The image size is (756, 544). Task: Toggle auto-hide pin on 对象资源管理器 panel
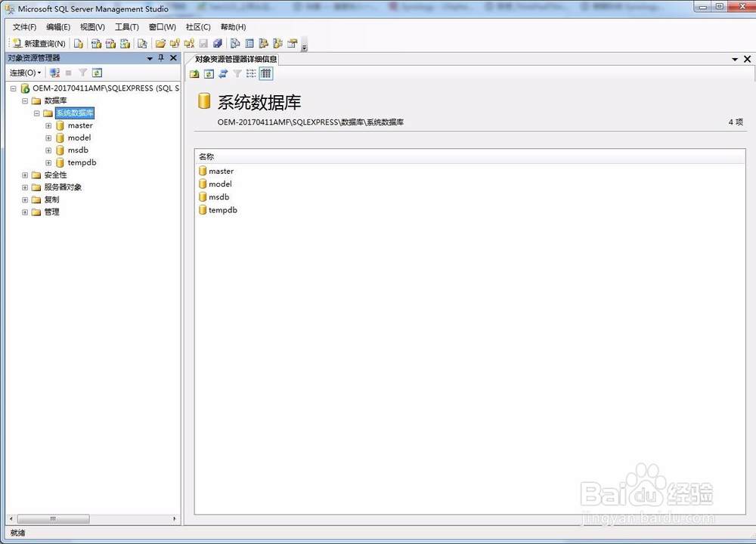pyautogui.click(x=161, y=58)
